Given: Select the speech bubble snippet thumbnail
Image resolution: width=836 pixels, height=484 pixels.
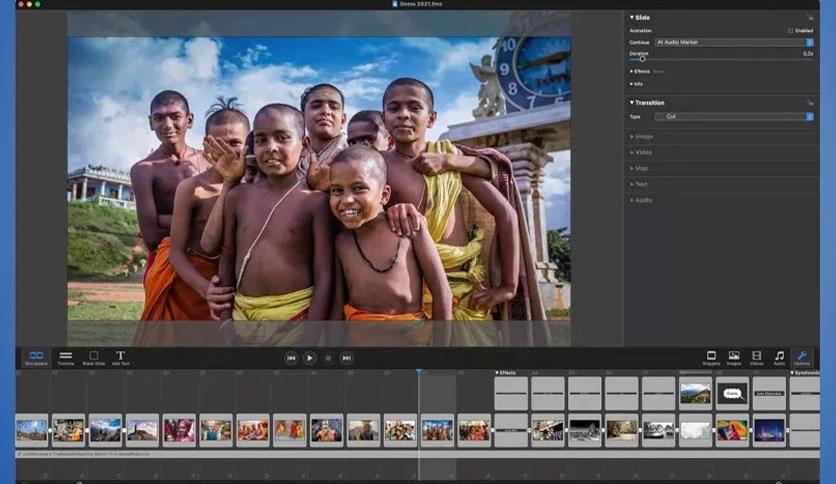Looking at the screenshot, I should (732, 393).
